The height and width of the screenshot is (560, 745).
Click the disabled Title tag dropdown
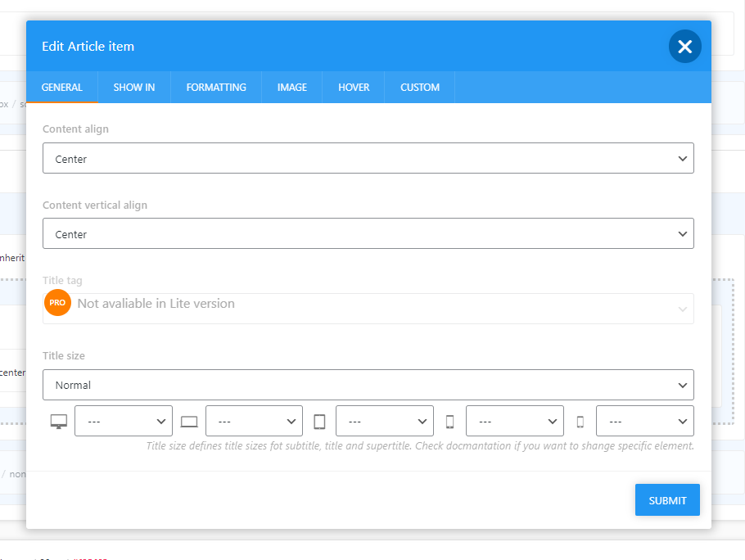(x=368, y=309)
